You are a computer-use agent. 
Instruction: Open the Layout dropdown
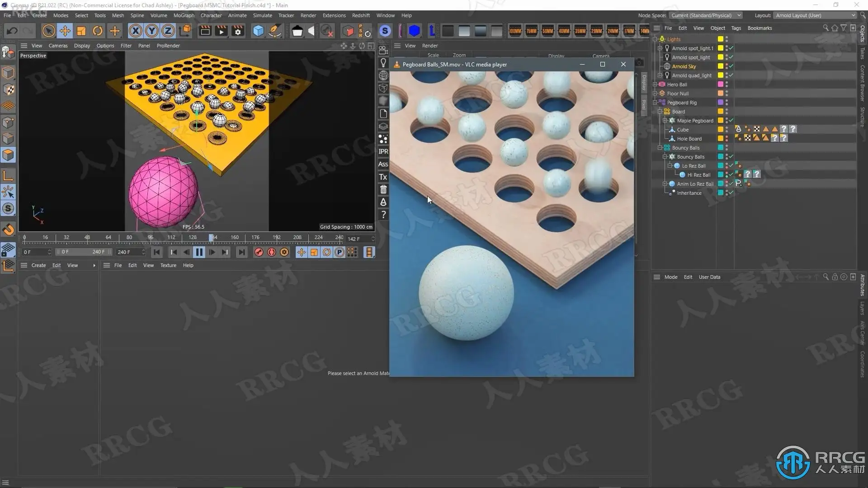(815, 15)
